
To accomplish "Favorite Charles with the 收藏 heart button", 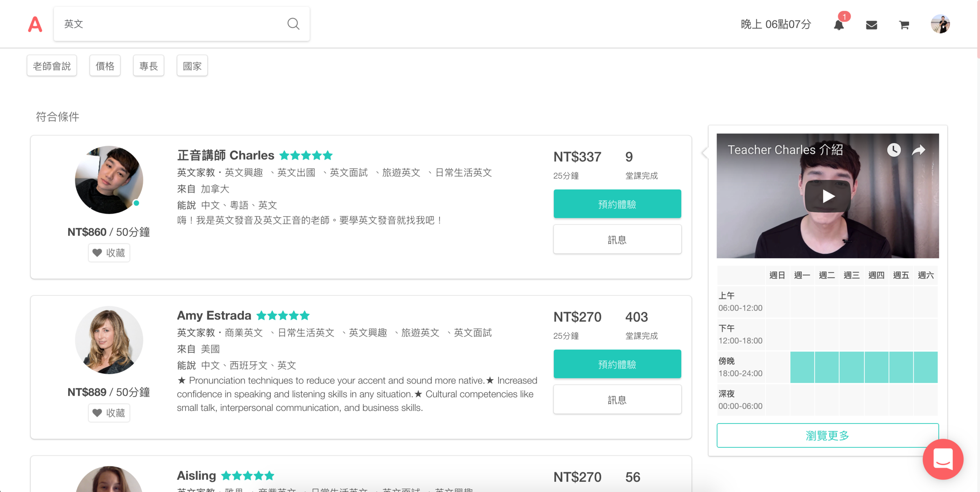I will tap(109, 253).
